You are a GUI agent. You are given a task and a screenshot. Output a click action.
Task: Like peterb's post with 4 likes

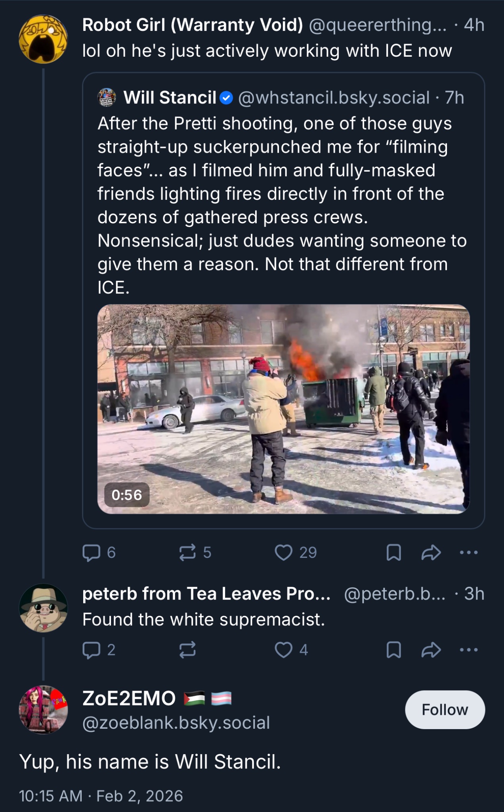291,650
